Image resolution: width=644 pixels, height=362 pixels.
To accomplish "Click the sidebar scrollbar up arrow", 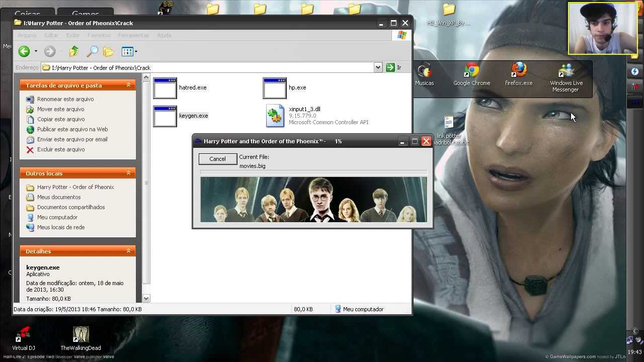I will click(x=146, y=77).
